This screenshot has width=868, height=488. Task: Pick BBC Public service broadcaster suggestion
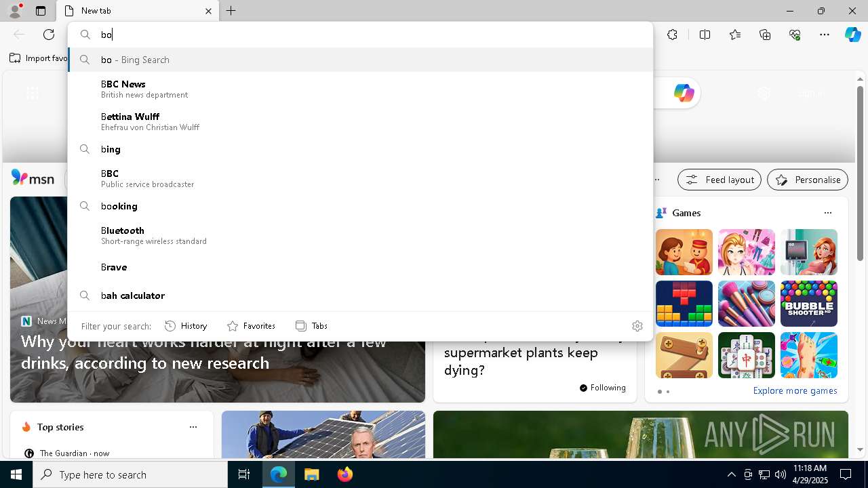(x=361, y=178)
